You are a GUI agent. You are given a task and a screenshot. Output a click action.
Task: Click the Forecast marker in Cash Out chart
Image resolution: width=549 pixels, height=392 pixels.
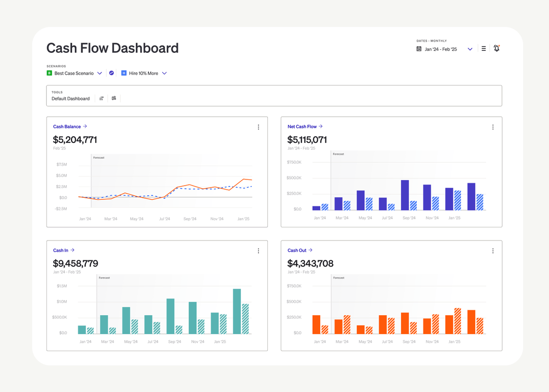pos(339,278)
